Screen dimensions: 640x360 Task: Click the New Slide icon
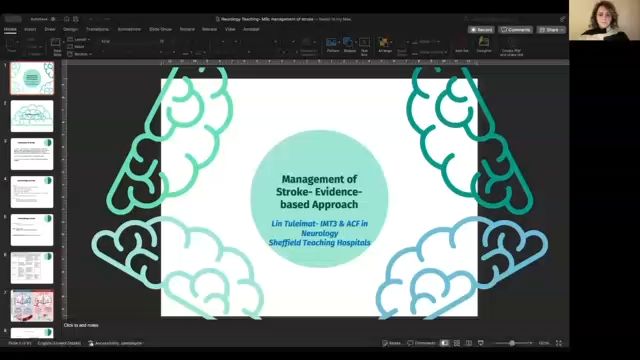(x=56, y=46)
